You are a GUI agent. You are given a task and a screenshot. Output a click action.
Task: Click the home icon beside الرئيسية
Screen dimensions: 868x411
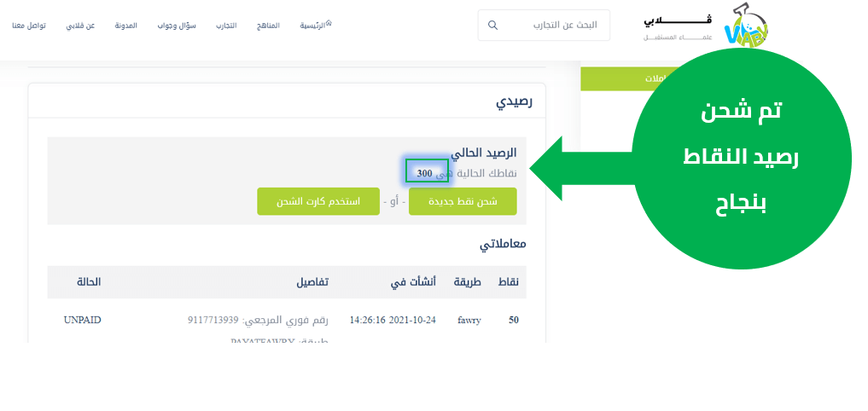click(x=329, y=23)
